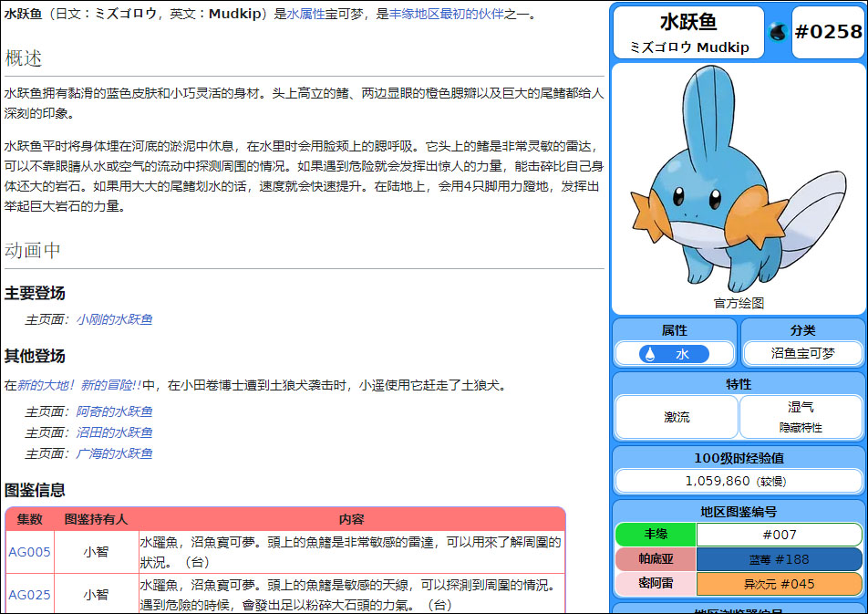Click the 其他登场 subheading

(35, 356)
